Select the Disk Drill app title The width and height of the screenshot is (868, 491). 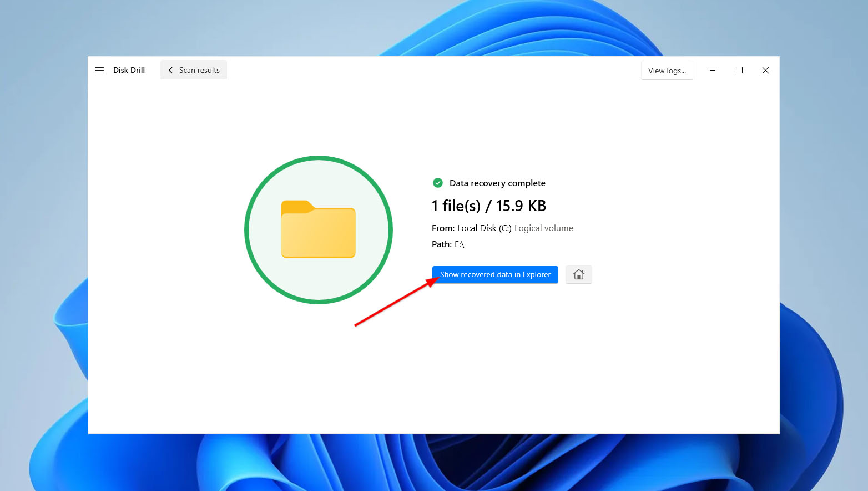[x=129, y=70]
